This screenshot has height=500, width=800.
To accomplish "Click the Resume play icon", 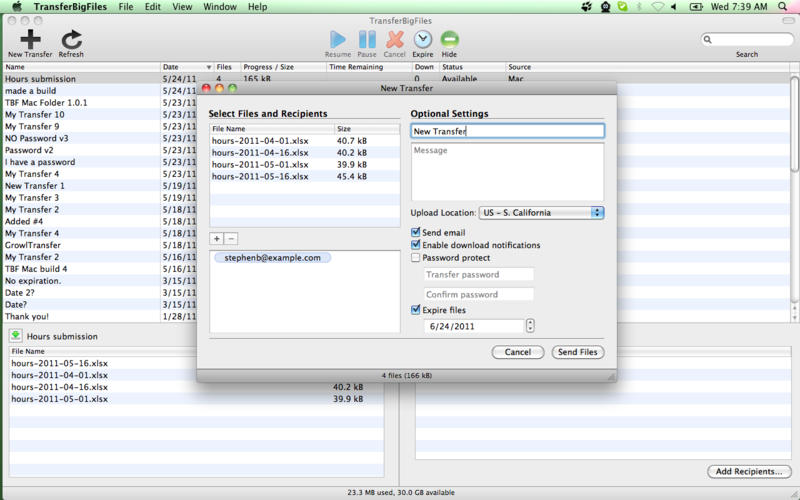I will (338, 39).
